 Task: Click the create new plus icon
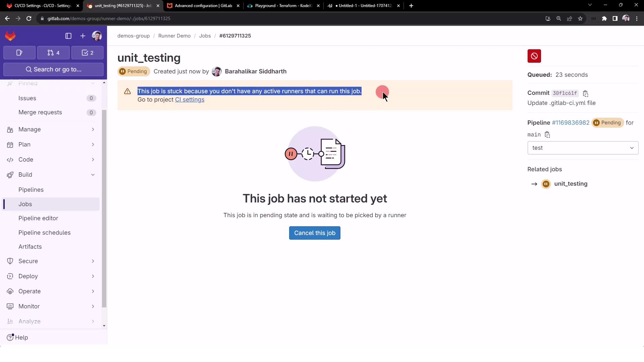(x=83, y=36)
